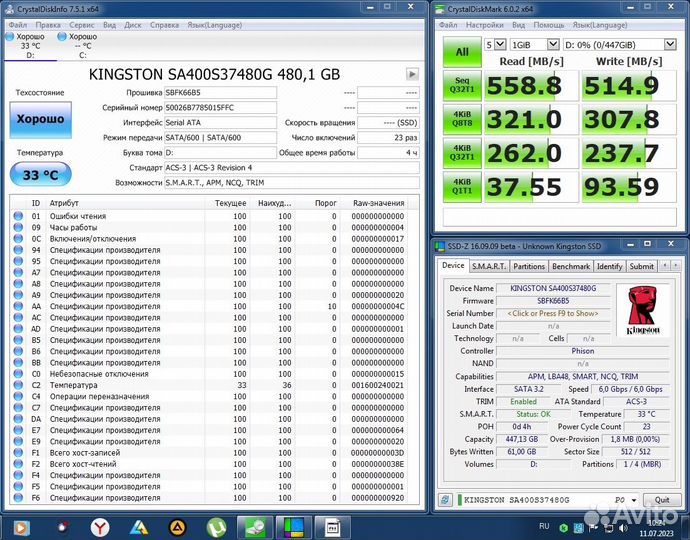
Task: Run all benchmarks with the All button
Action: tap(462, 52)
